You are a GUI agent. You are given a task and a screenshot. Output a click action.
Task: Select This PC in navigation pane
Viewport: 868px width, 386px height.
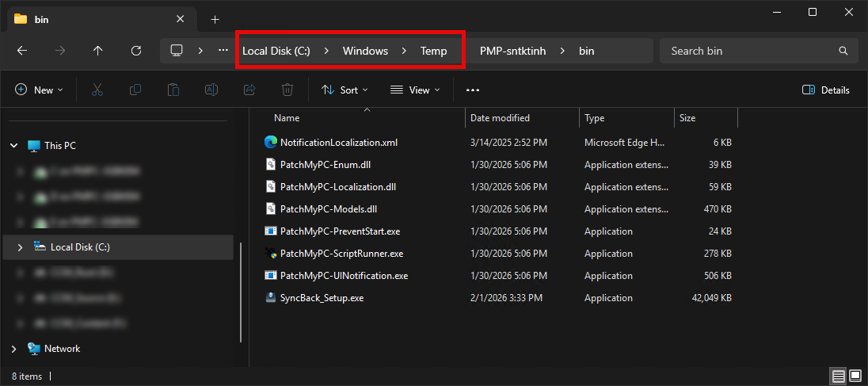coord(59,146)
